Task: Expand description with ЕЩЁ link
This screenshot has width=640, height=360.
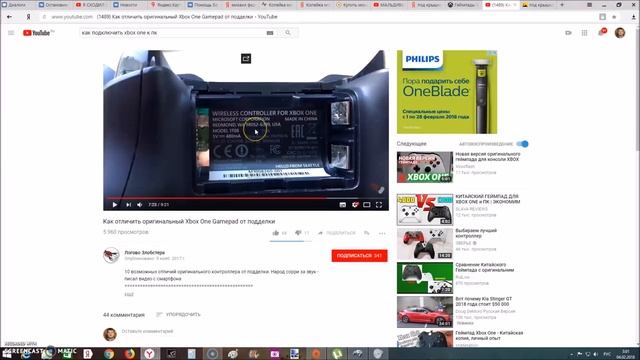Action: [x=129, y=294]
